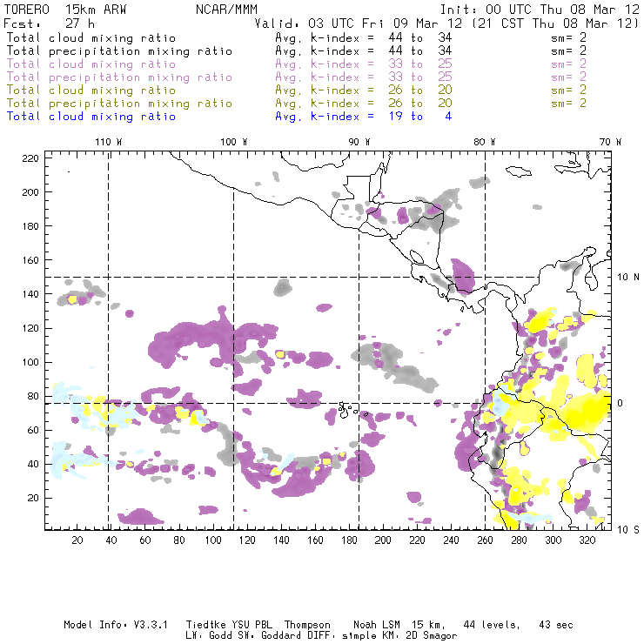
Task: Click the blue Total cloud mixing ratio legend
Action: coord(91,116)
